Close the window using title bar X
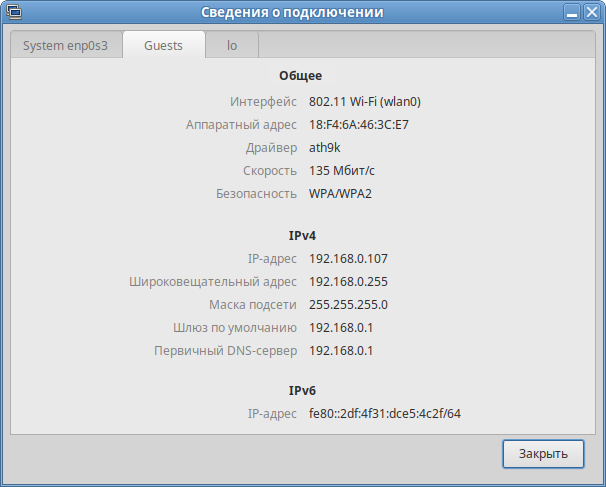 point(590,14)
